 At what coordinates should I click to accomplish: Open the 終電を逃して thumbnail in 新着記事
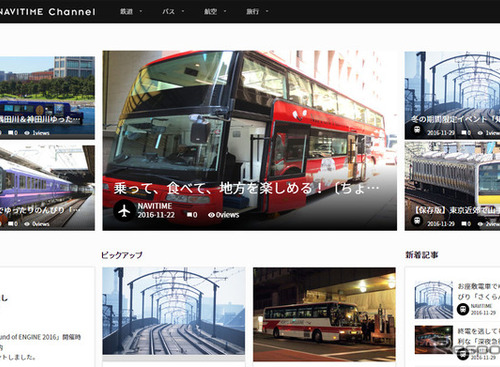pos(434,340)
